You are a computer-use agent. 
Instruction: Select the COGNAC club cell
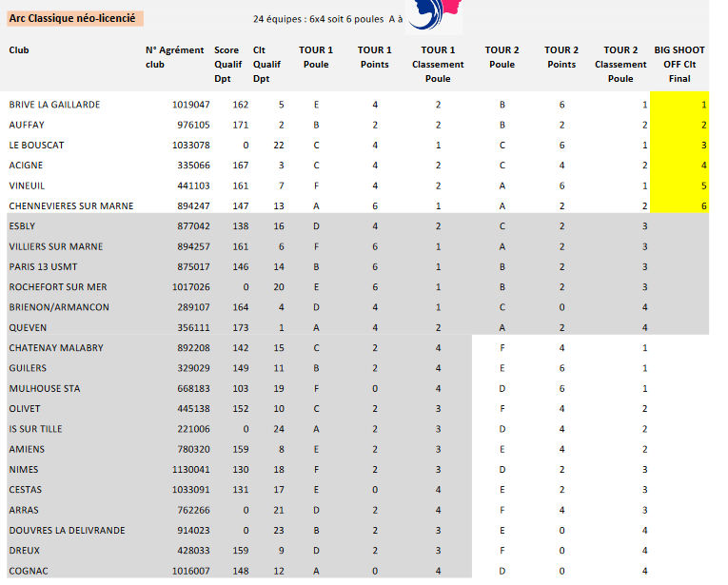pyautogui.click(x=29, y=571)
